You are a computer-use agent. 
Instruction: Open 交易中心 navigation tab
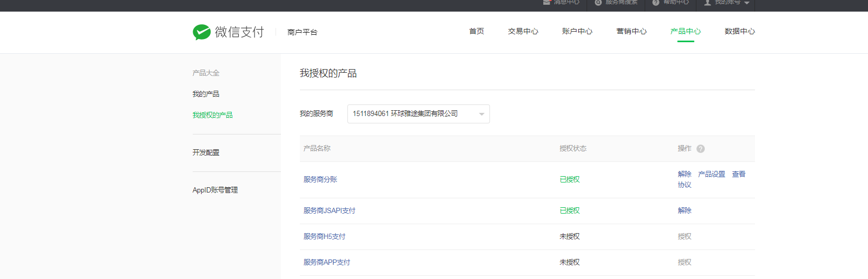pos(523,31)
